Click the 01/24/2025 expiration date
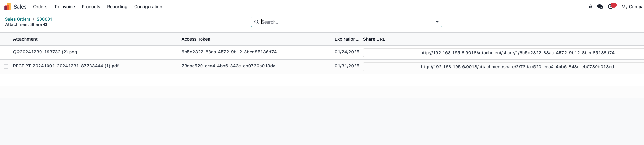The width and height of the screenshot is (644, 145). point(347,52)
